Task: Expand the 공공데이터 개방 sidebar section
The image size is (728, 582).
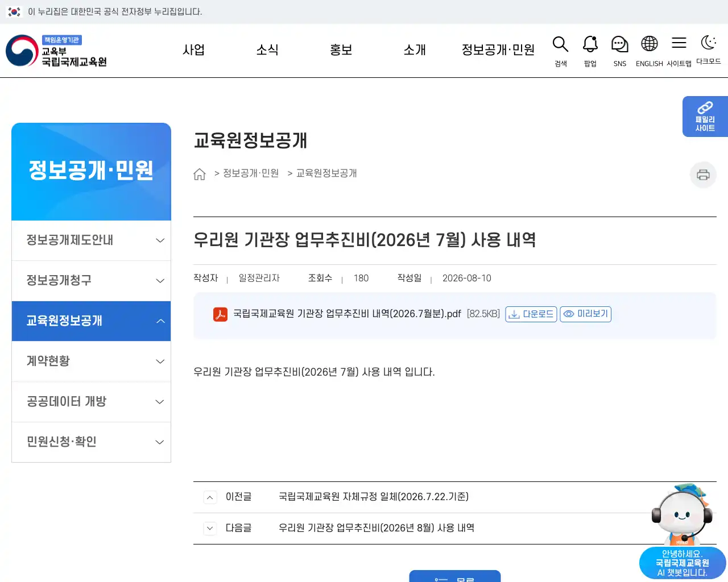Action: 91,402
